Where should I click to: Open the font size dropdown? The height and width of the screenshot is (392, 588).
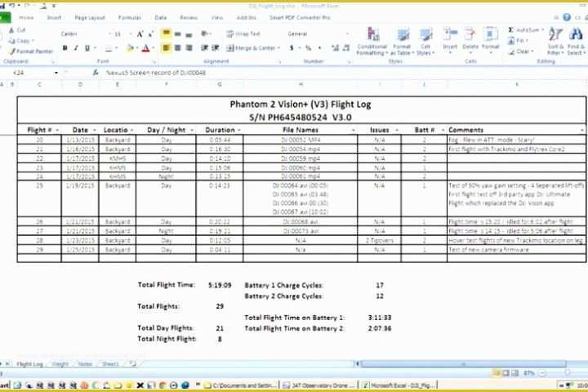pyautogui.click(x=131, y=34)
